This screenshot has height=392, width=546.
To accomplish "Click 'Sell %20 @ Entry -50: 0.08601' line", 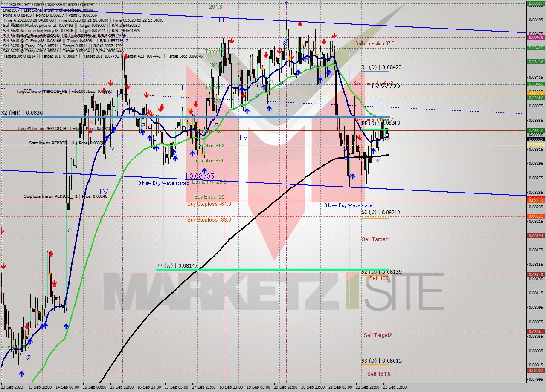I will click(x=63, y=51).
